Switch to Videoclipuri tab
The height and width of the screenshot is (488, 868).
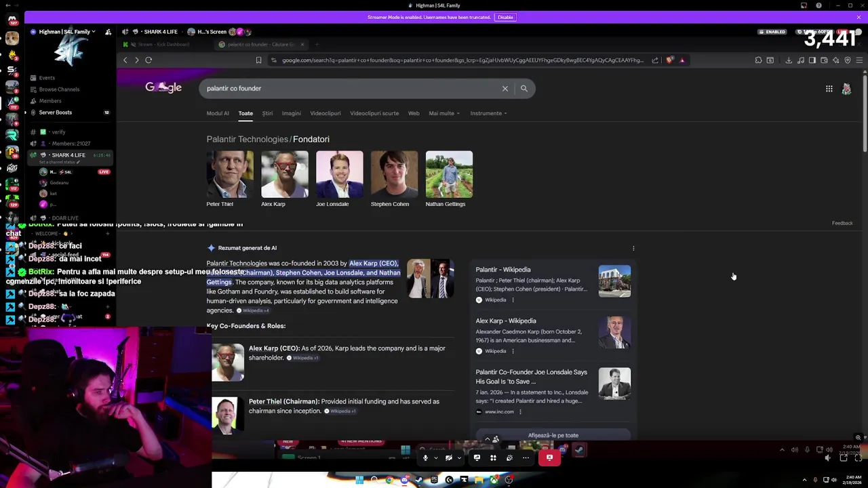[x=325, y=113]
